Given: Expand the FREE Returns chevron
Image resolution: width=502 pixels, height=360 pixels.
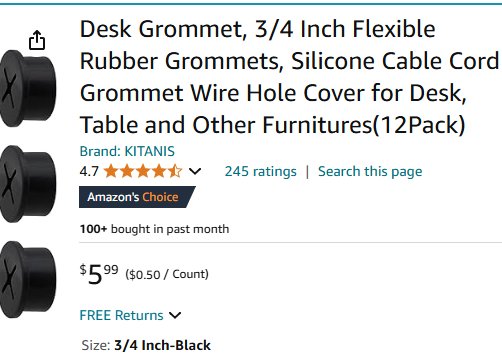Looking at the screenshot, I should pyautogui.click(x=175, y=315).
